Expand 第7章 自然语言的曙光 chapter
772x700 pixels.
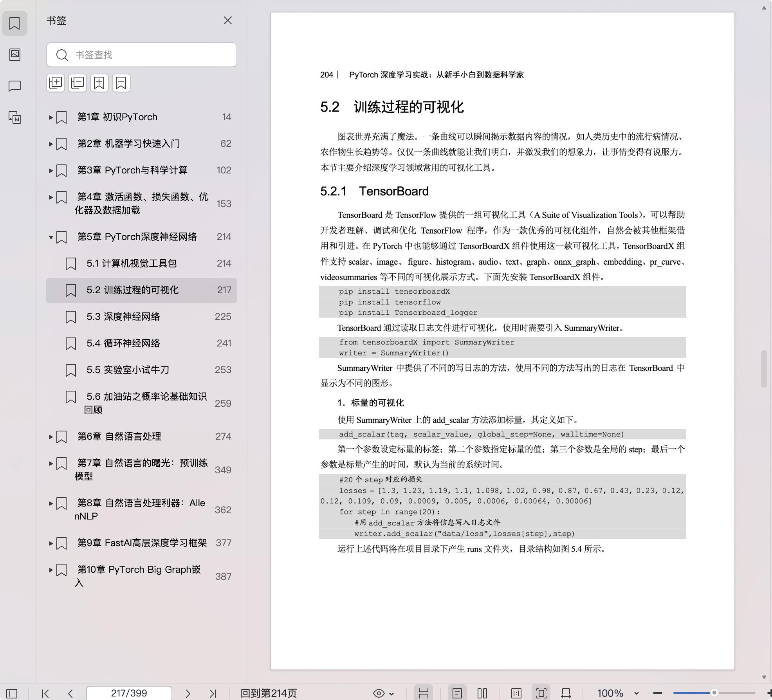(51, 463)
